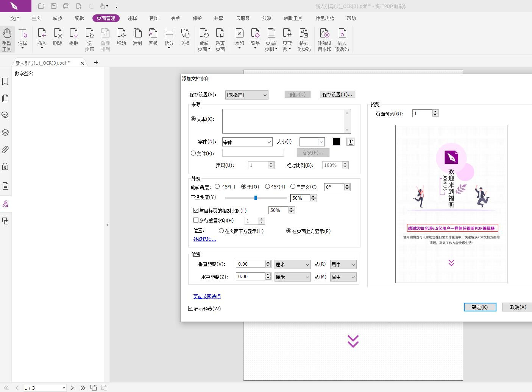Open the bookmarks panel in the sidebar

(x=5, y=82)
